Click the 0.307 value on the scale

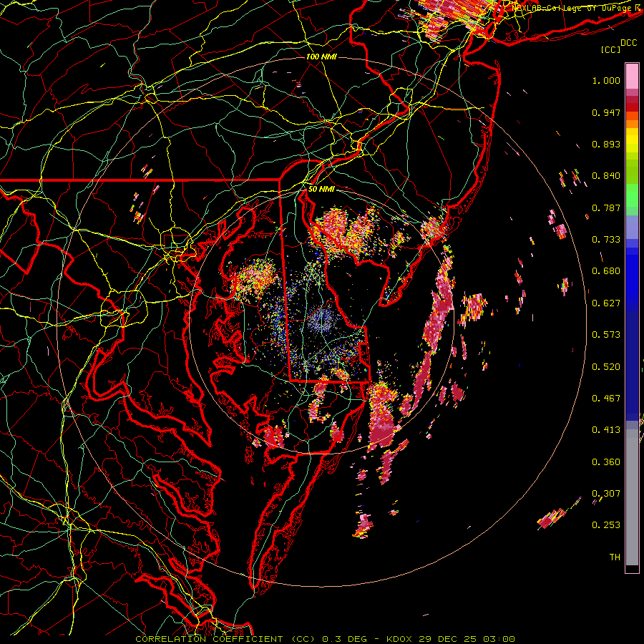[x=606, y=494]
